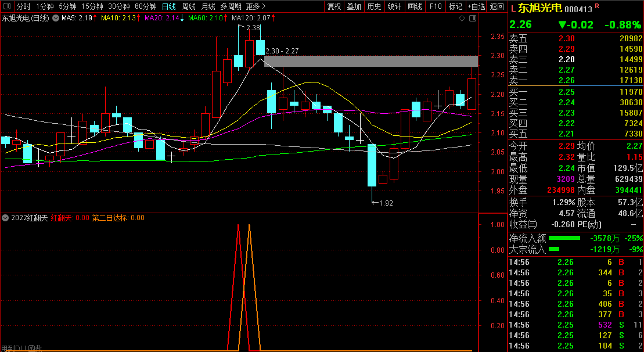Add stock via +自选 button

coord(476,6)
